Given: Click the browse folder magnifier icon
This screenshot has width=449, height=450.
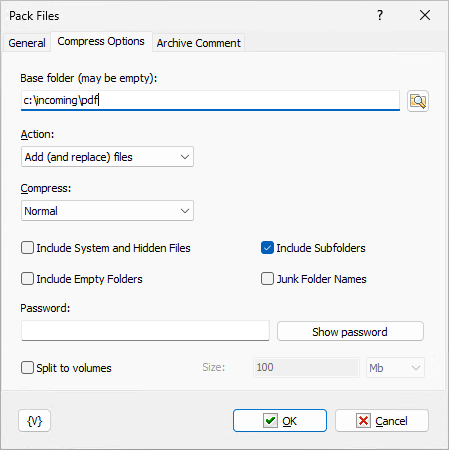Looking at the screenshot, I should coord(418,101).
